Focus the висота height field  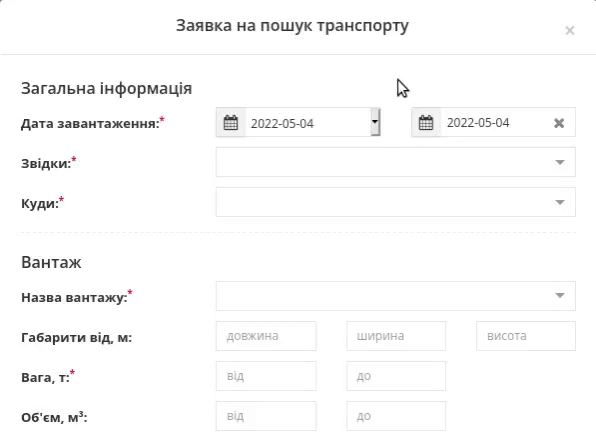526,336
